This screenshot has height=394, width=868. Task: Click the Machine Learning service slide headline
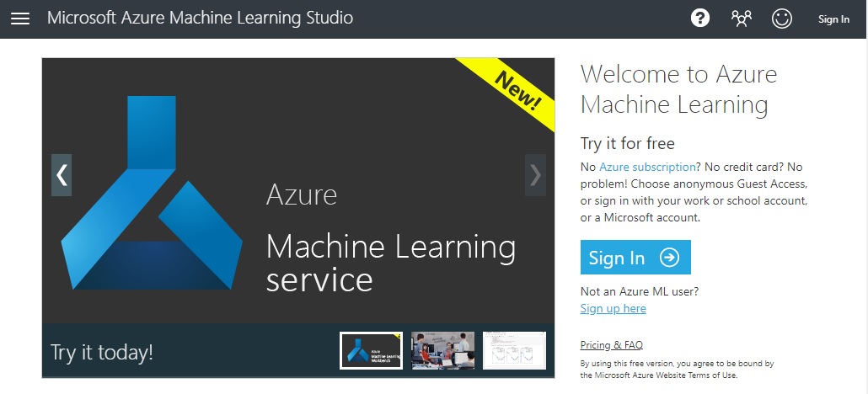tap(390, 263)
